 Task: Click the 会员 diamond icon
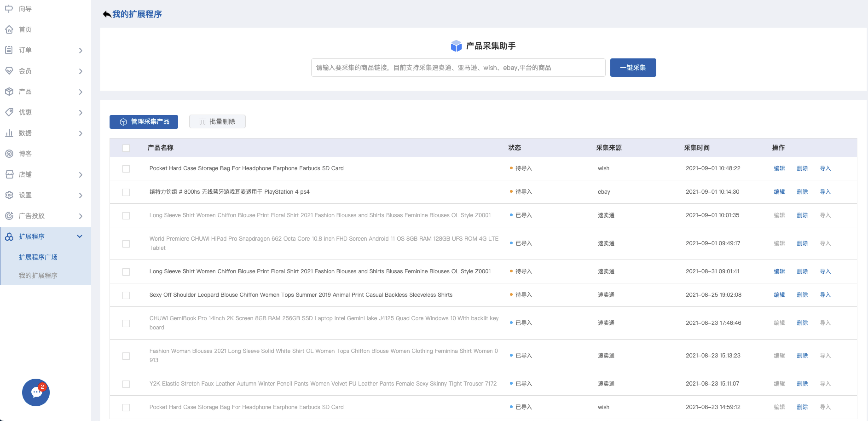[x=9, y=71]
